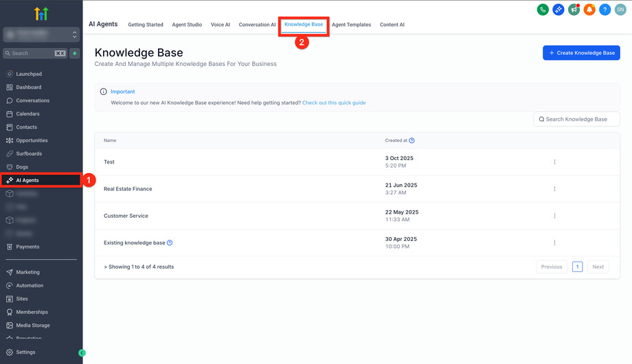The height and width of the screenshot is (364, 632).
Task: Open the megaphone announcements icon
Action: point(574,10)
